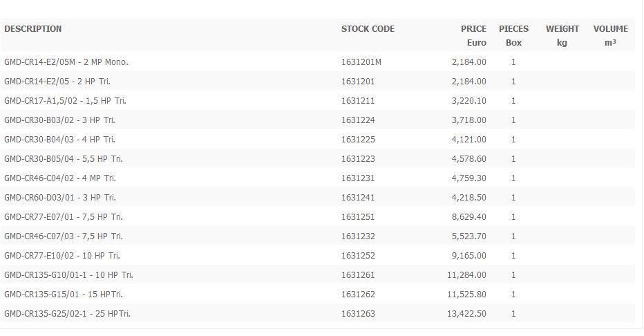Click the WEIGHT column header
This screenshot has width=644, height=336.
tap(562, 29)
